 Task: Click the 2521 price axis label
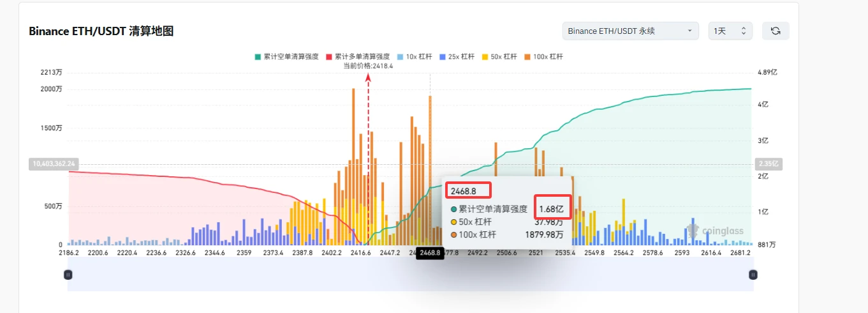click(536, 253)
